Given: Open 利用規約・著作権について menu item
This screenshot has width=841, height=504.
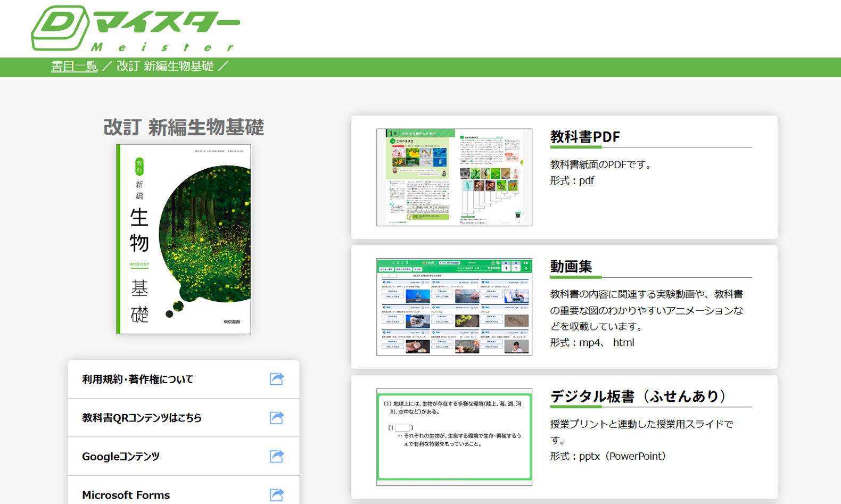Looking at the screenshot, I should 137,379.
